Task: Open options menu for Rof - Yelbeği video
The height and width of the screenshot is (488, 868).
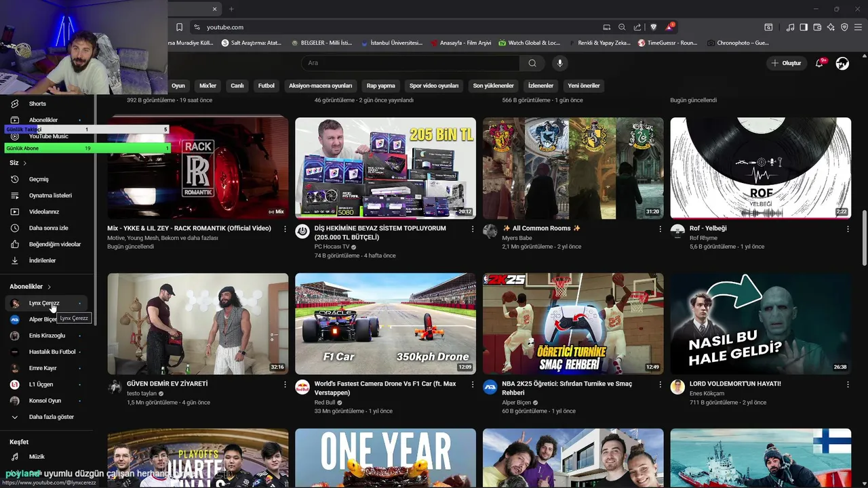Action: tap(848, 229)
